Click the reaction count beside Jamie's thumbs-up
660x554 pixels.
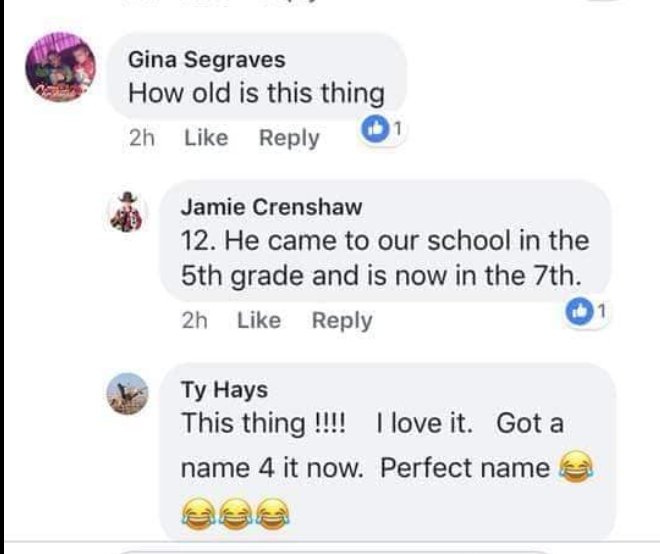[x=602, y=312]
